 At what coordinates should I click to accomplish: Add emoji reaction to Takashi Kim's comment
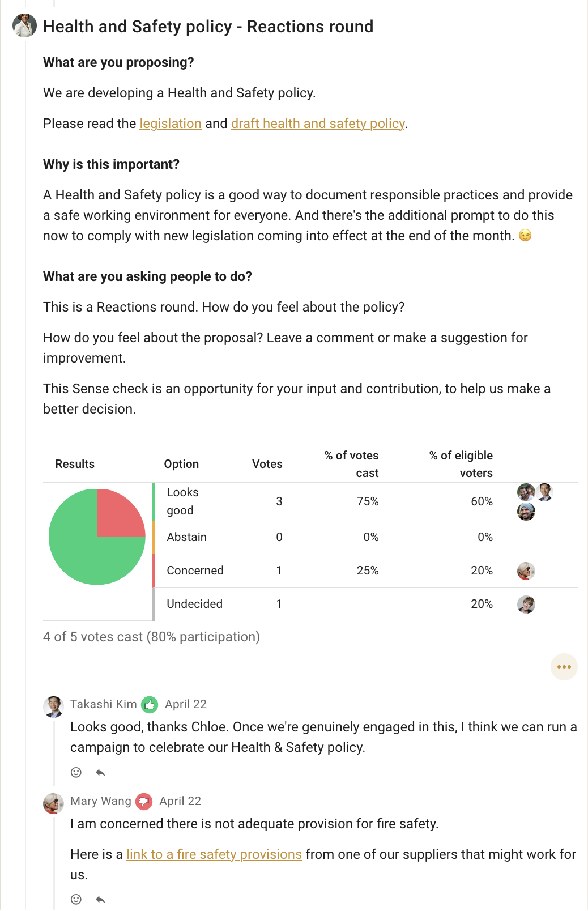(x=76, y=772)
